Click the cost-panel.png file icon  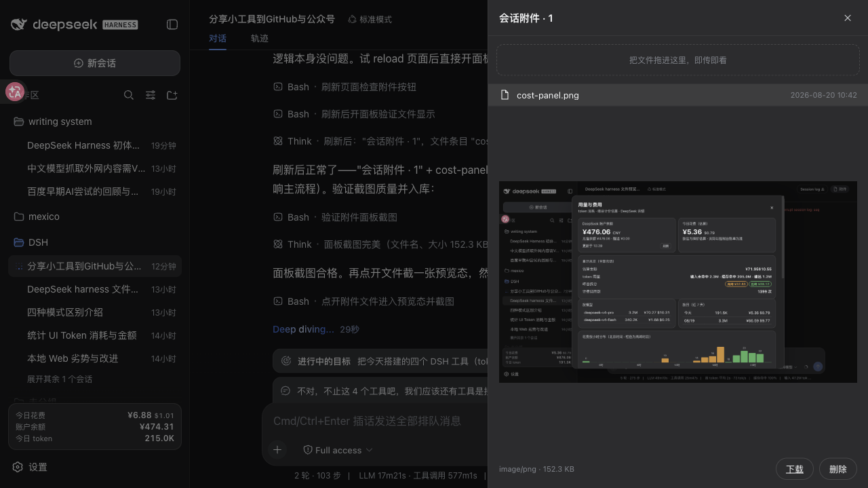(505, 95)
